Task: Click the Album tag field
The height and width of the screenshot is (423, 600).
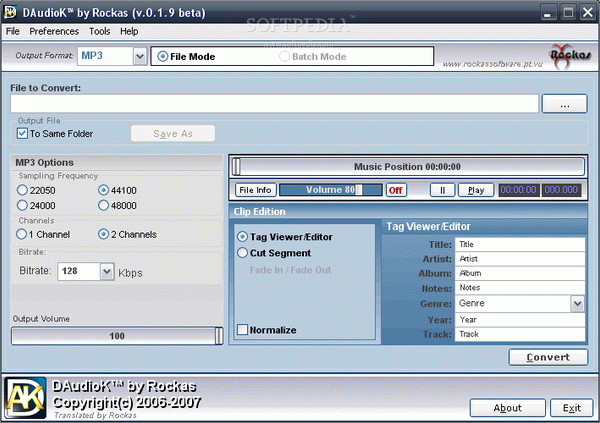Action: 520,273
